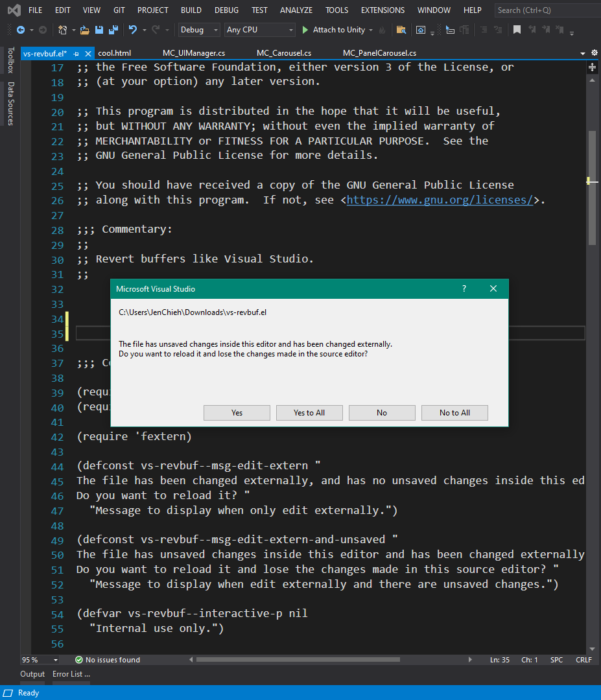
Task: Open the Any CPU platform dropdown
Action: click(x=260, y=30)
